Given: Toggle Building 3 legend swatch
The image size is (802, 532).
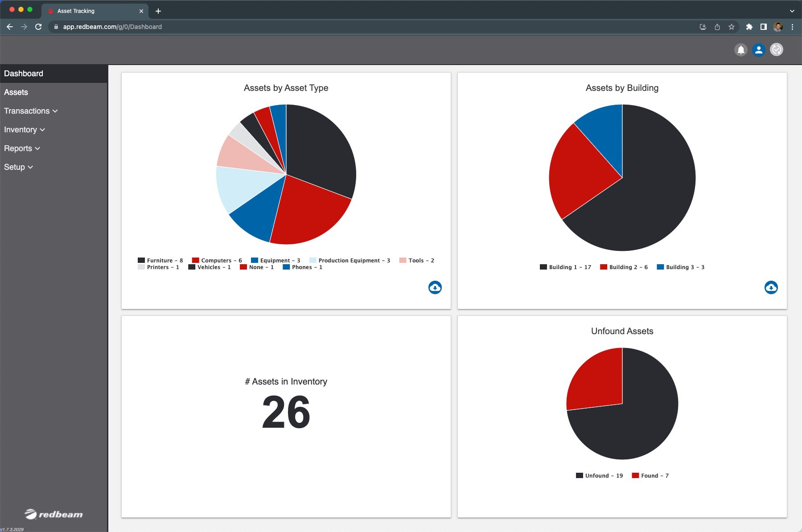Looking at the screenshot, I should click(660, 267).
